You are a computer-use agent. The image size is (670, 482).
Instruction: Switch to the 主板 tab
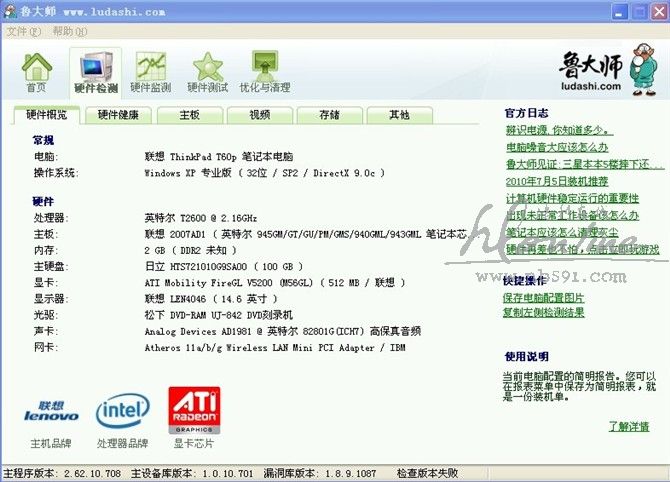[189, 115]
